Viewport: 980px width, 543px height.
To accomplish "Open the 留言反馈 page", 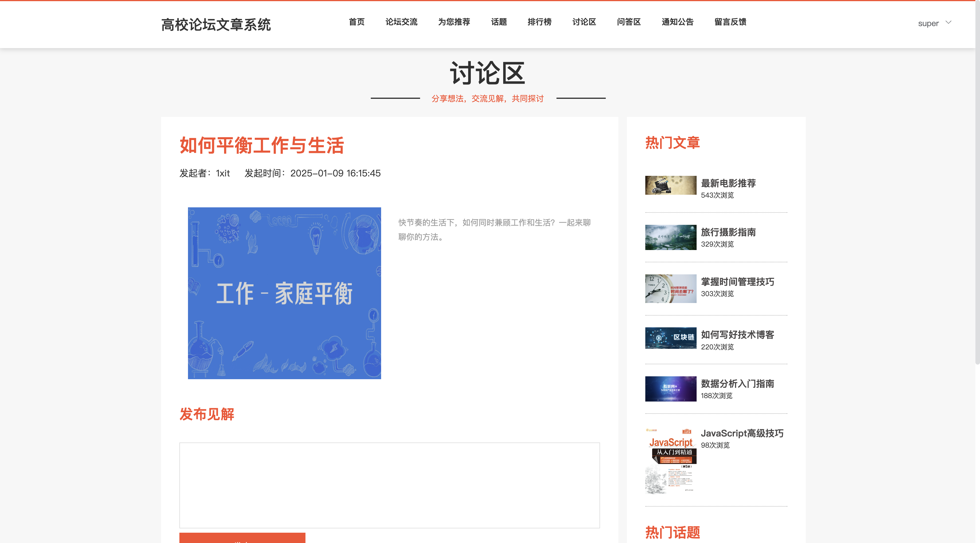I will pyautogui.click(x=730, y=22).
